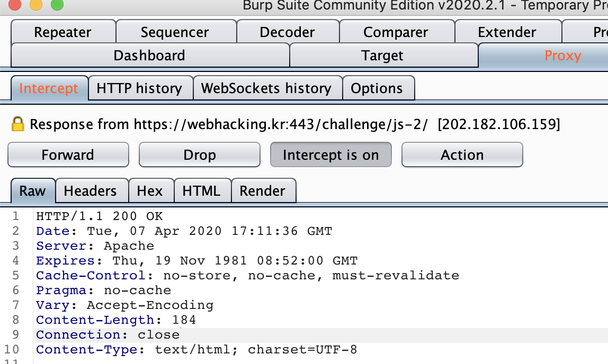608x364 pixels.
Task: Toggle the Intercept is on button
Action: [331, 155]
